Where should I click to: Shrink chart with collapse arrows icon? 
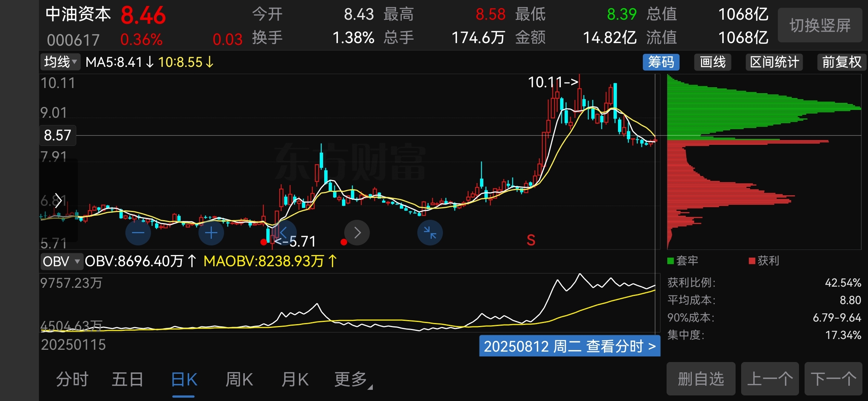pyautogui.click(x=430, y=233)
